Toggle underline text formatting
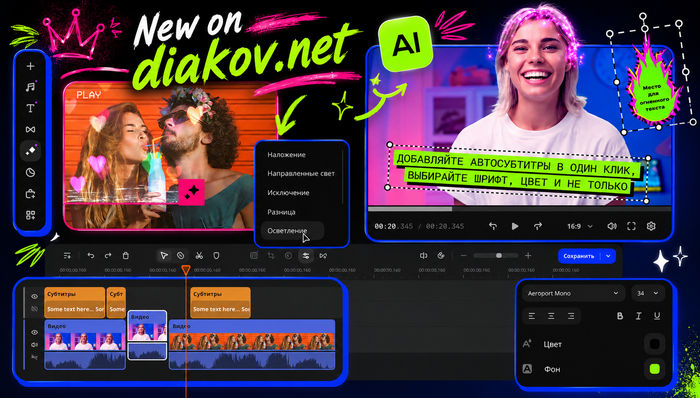700x398 pixels. pos(657,316)
